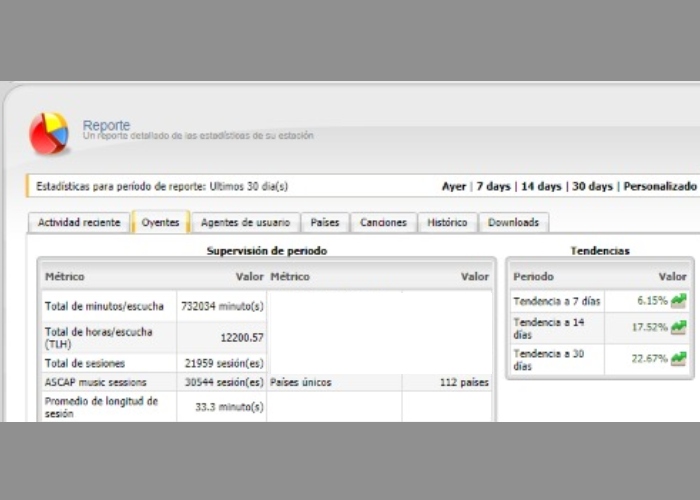Open the Downloads tab
700x500 pixels.
[x=513, y=222]
